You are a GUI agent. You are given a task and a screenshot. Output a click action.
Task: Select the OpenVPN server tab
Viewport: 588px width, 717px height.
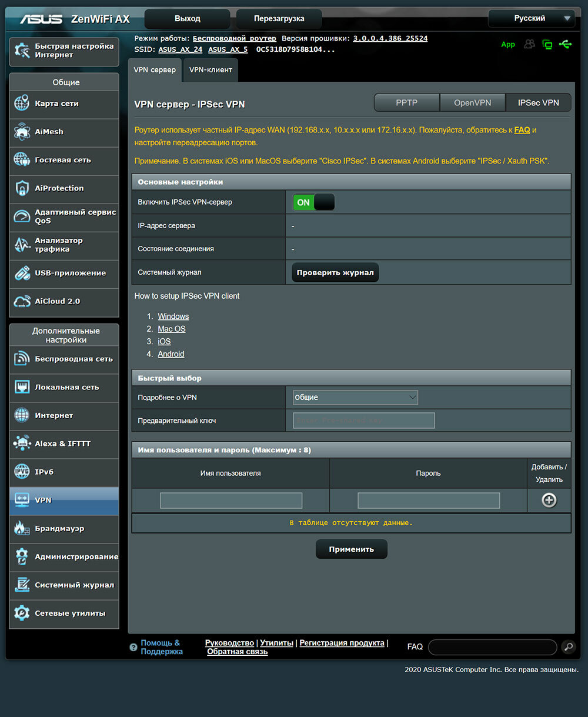(472, 102)
